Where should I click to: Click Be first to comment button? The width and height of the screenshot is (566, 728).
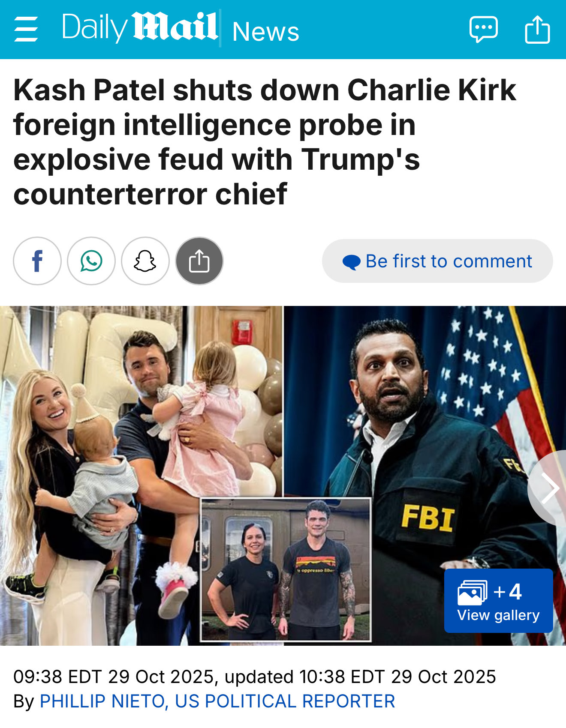pos(437,261)
